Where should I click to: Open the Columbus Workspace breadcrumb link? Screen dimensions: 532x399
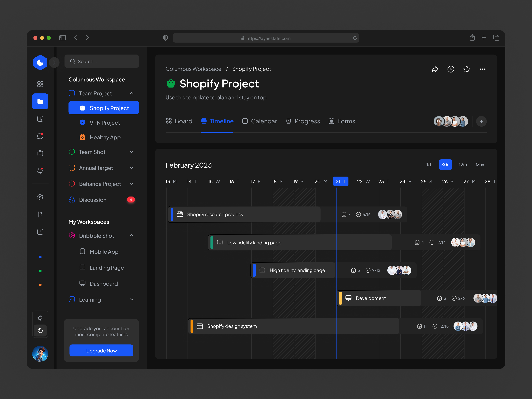pos(193,69)
